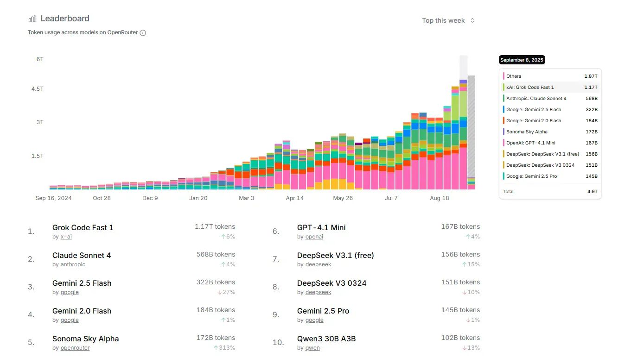Image resolution: width=618 pixels, height=364 pixels.
Task: Visit the anthropic author link
Action: click(x=73, y=264)
